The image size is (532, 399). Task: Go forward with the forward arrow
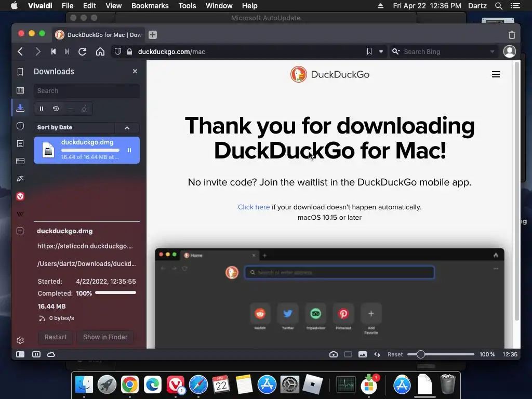coord(37,51)
